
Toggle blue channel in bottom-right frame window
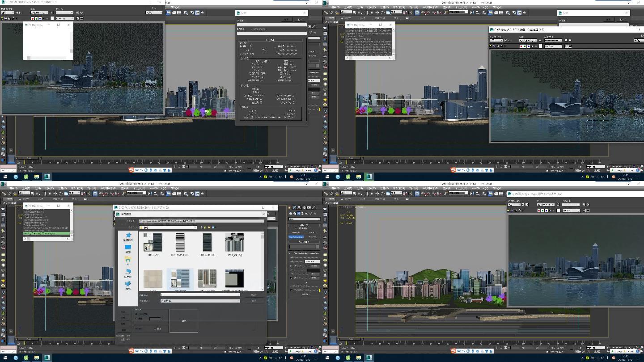546,210
